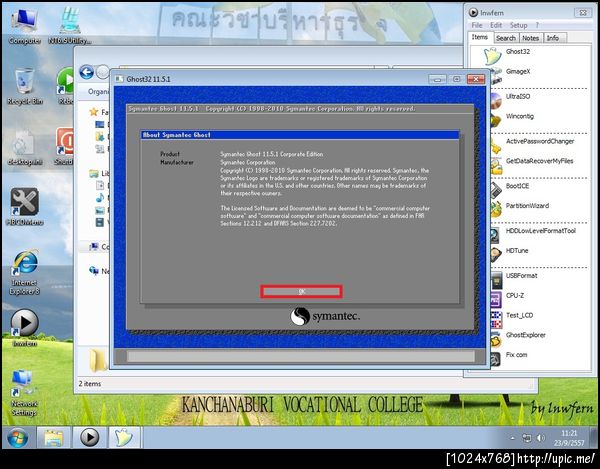
Task: Close the Ghost32 11.5.1 window
Action: (x=476, y=79)
